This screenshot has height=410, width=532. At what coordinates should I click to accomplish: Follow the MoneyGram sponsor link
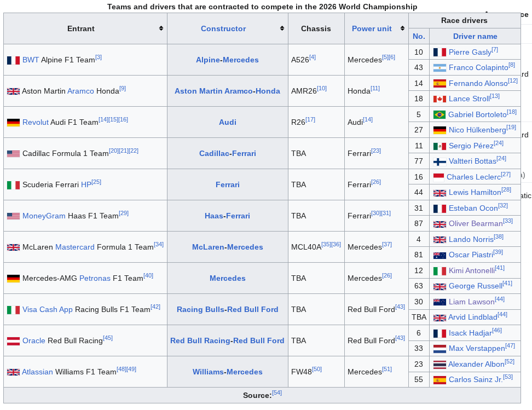click(x=44, y=216)
